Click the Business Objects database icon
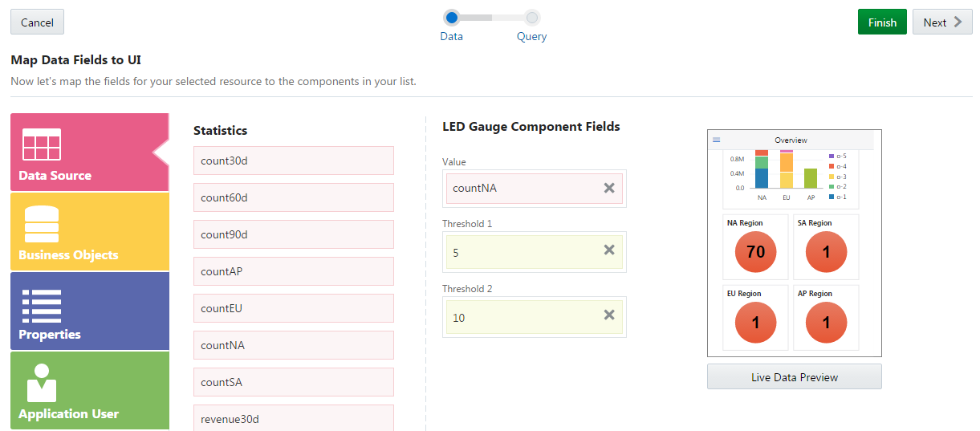This screenshot has width=980, height=431. coord(42,224)
